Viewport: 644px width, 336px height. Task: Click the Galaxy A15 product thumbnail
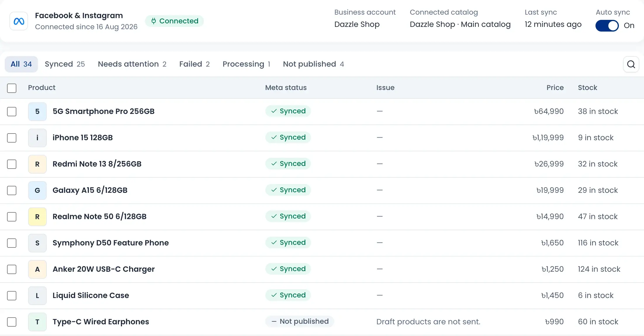pos(37,190)
